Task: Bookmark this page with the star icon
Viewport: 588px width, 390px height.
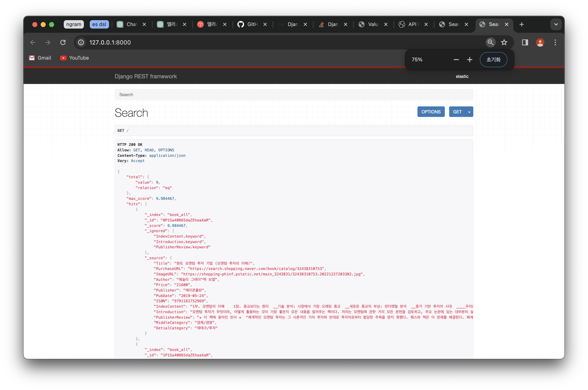Action: 504,43
